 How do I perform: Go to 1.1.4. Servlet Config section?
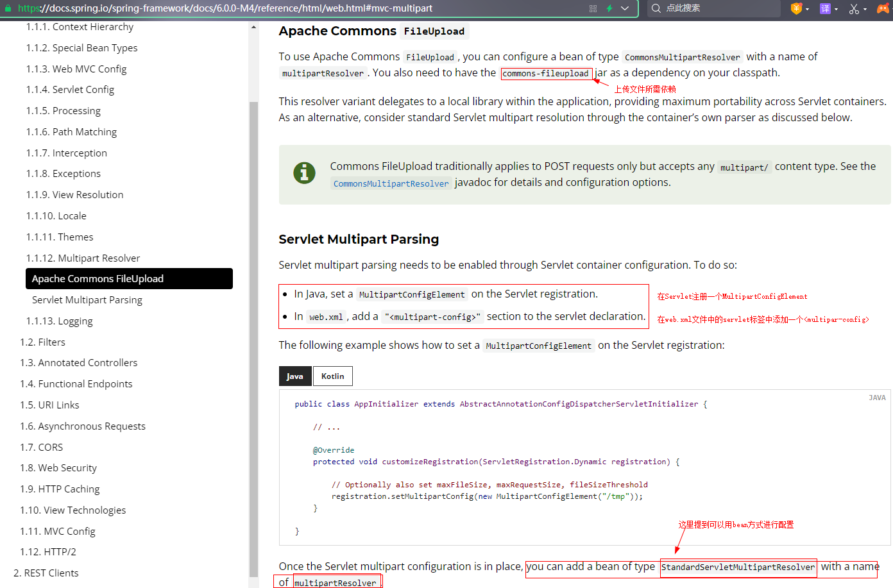[70, 90]
